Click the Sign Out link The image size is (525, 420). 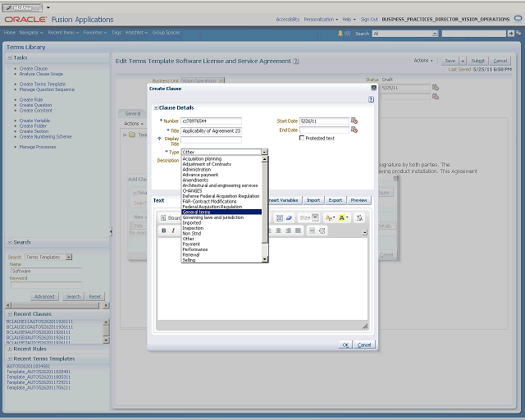[x=369, y=20]
